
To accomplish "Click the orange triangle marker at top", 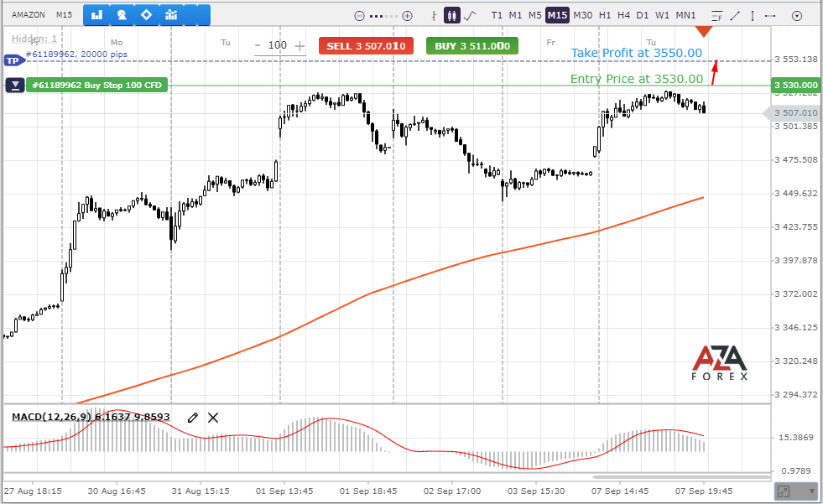I will [x=704, y=31].
